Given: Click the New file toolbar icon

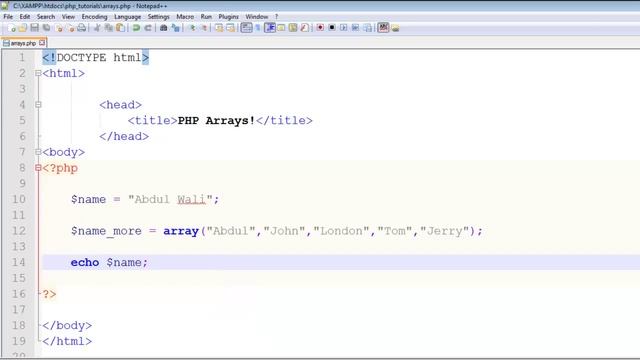Looking at the screenshot, I should [12, 28].
